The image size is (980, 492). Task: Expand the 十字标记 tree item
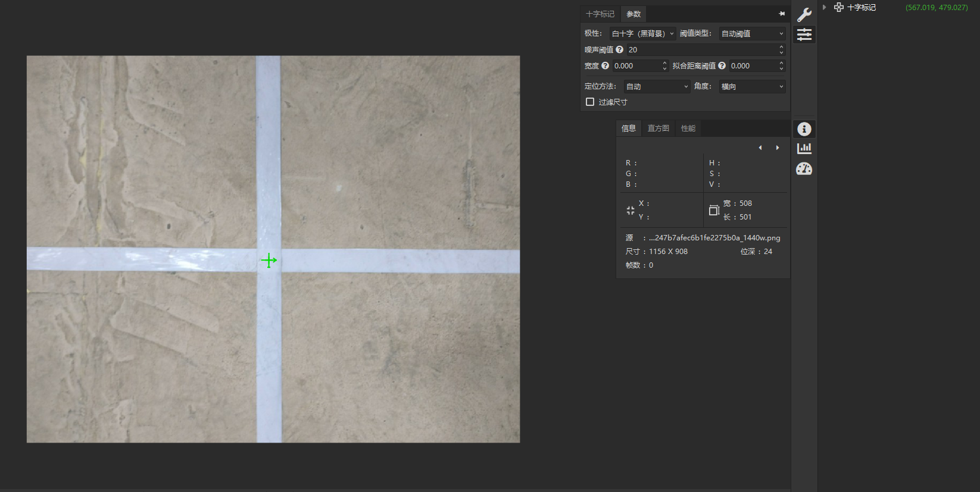(x=825, y=8)
